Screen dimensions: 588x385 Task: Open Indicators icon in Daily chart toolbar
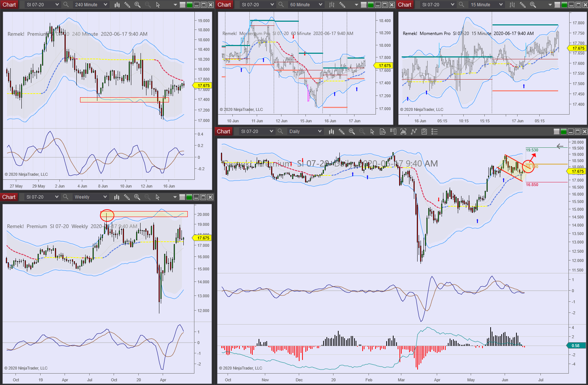tap(414, 132)
